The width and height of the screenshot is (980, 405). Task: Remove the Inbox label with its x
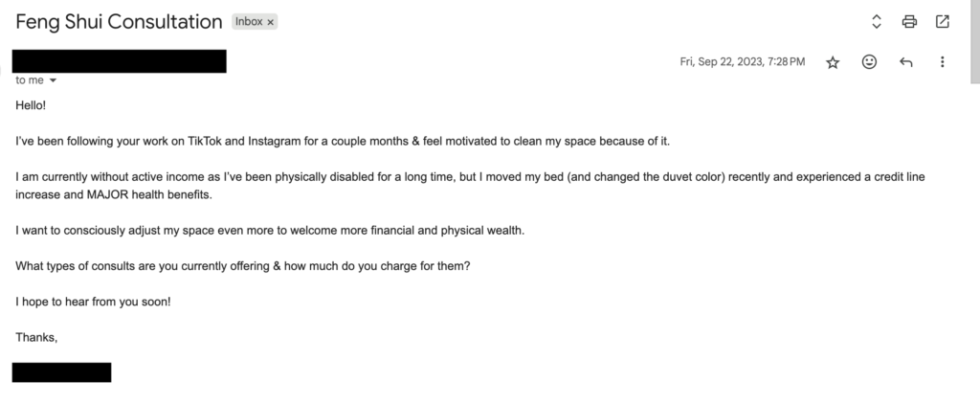click(x=270, y=22)
